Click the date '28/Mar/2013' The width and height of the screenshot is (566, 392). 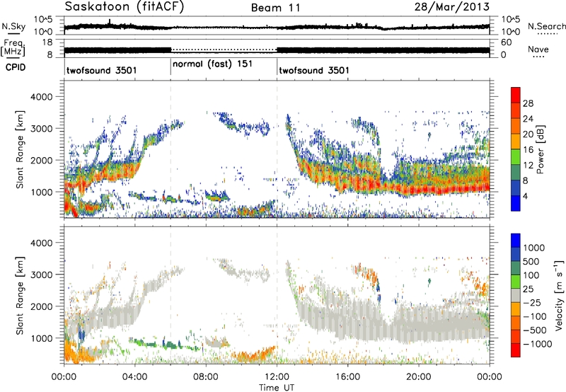click(452, 6)
